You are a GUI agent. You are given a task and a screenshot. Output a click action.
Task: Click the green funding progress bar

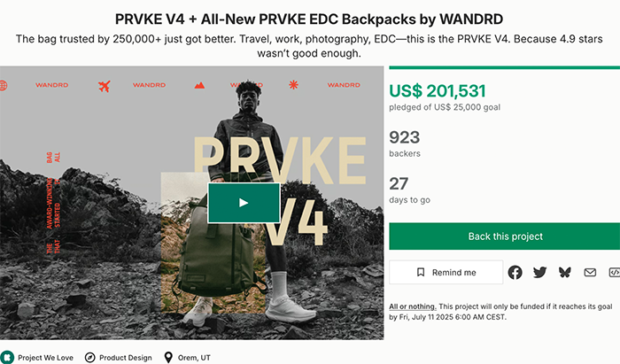pyautogui.click(x=505, y=67)
